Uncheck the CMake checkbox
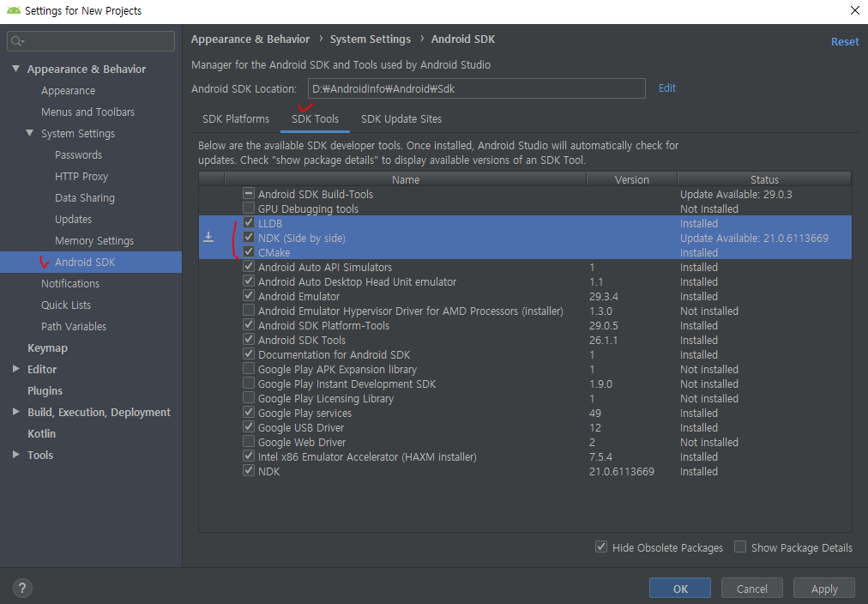Screen dimensions: 868x604 (249, 252)
